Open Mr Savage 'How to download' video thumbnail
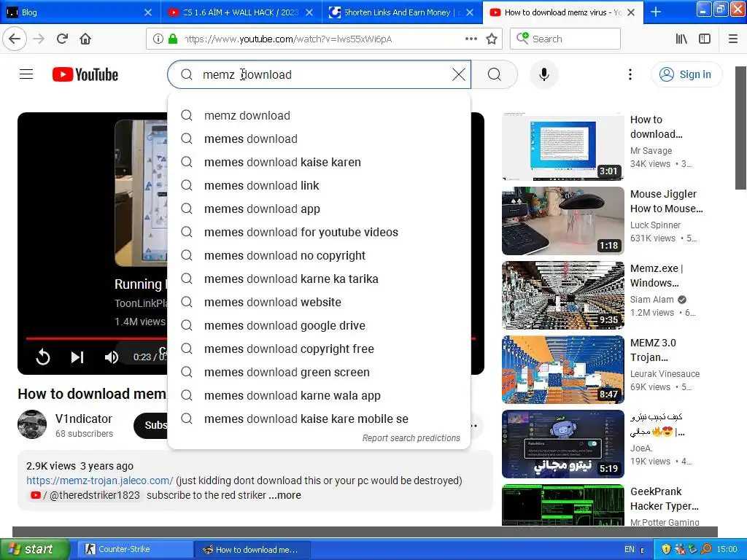 (x=562, y=147)
